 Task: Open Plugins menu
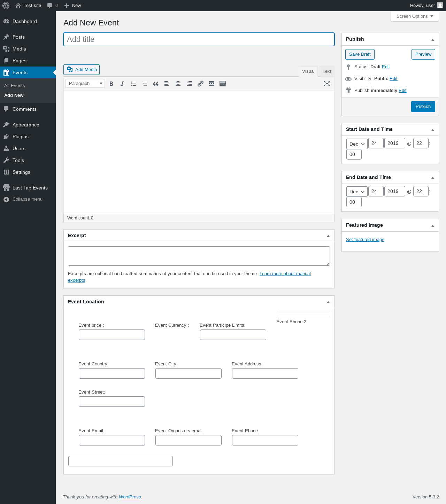coord(28,137)
